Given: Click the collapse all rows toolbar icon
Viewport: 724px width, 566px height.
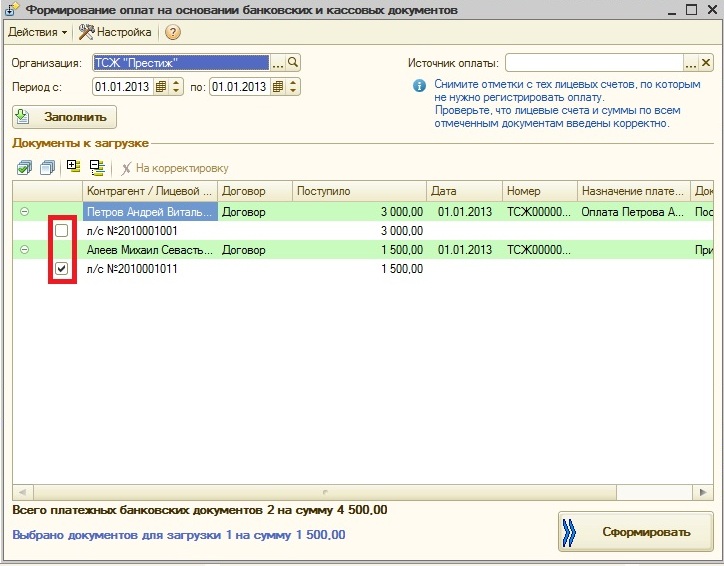Looking at the screenshot, I should coord(97,168).
